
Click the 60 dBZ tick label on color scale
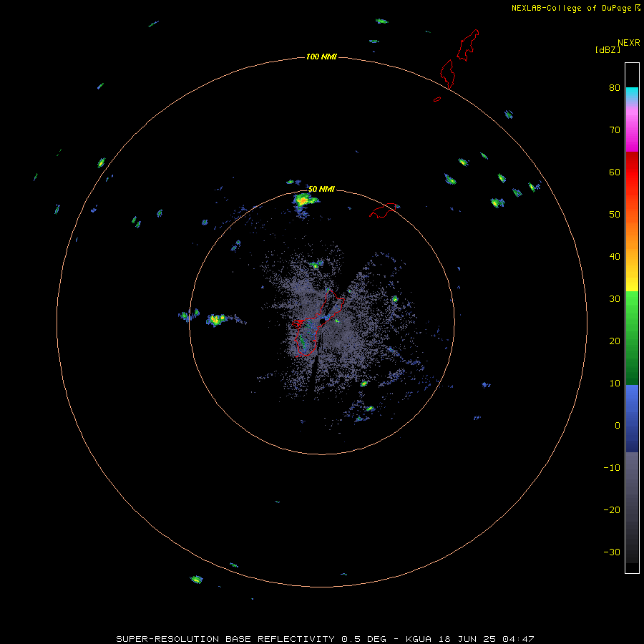pos(615,172)
